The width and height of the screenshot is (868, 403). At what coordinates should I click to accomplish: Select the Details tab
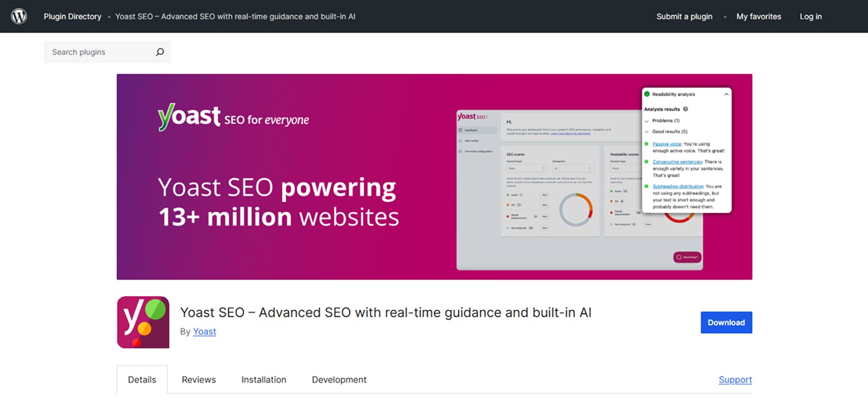click(142, 379)
